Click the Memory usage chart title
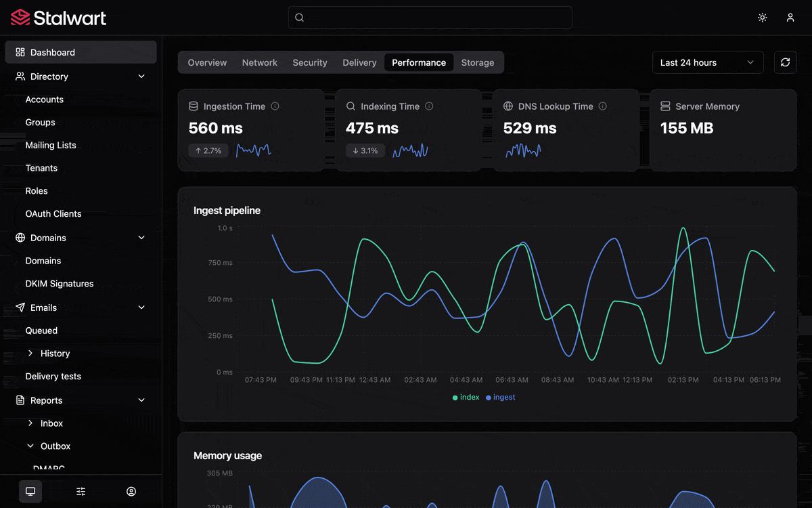Viewport: 812px width, 508px height. point(227,456)
